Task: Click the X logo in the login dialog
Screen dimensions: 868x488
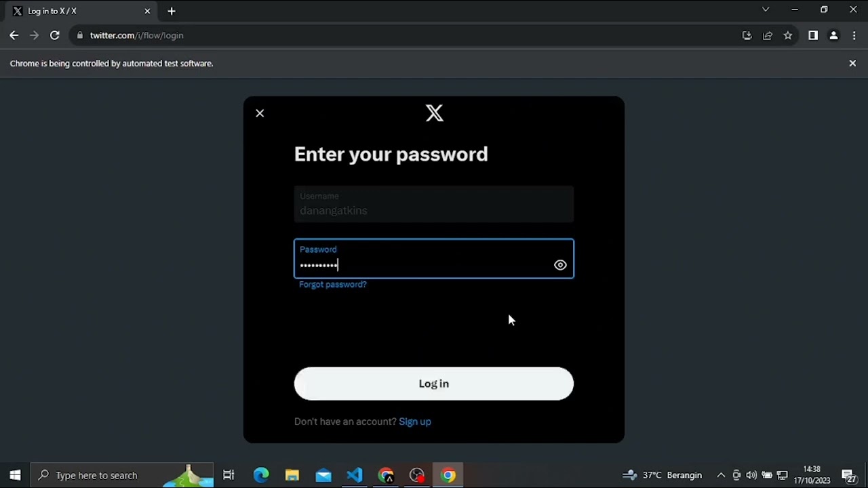Action: pos(435,113)
